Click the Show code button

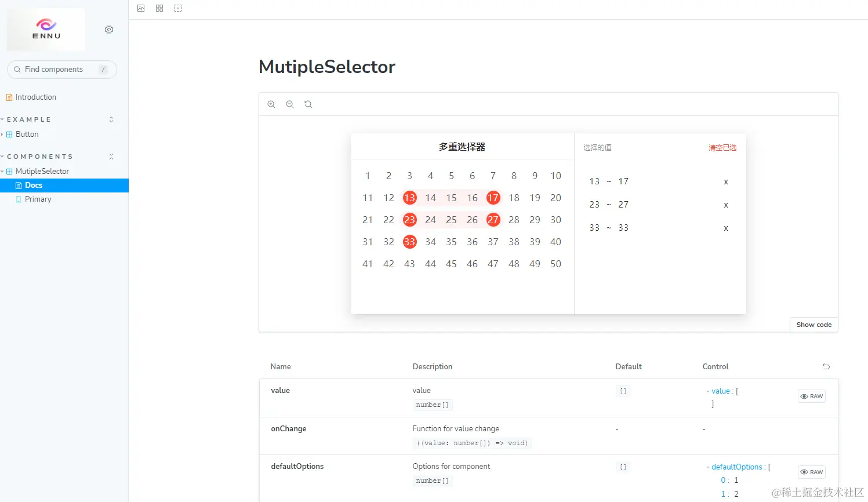813,325
